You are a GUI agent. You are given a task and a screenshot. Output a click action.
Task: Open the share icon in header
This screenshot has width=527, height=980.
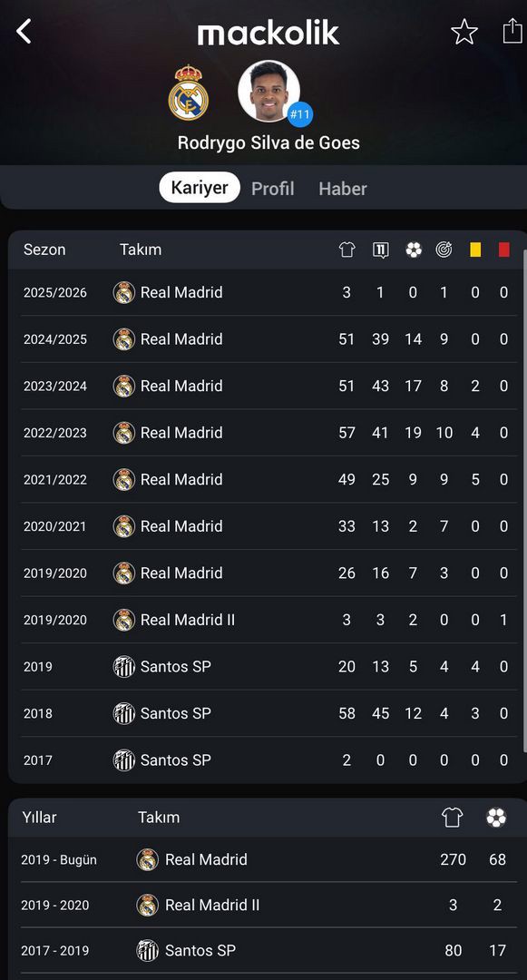point(512,31)
